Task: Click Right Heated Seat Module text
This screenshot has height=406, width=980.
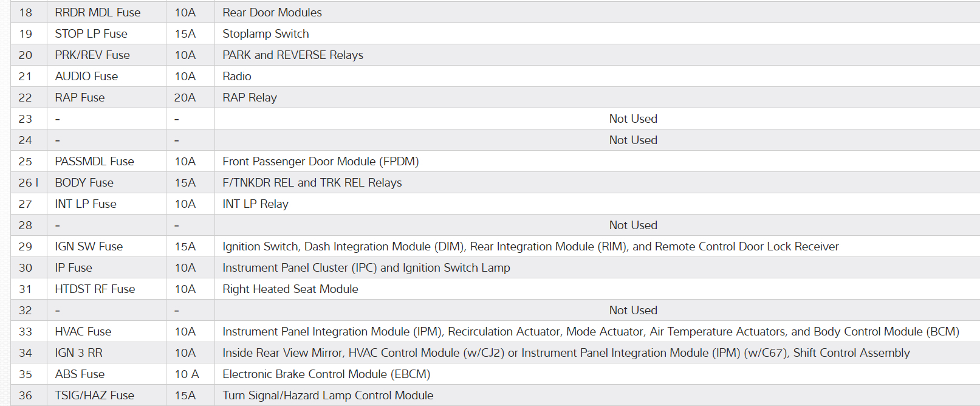Action: pos(290,289)
